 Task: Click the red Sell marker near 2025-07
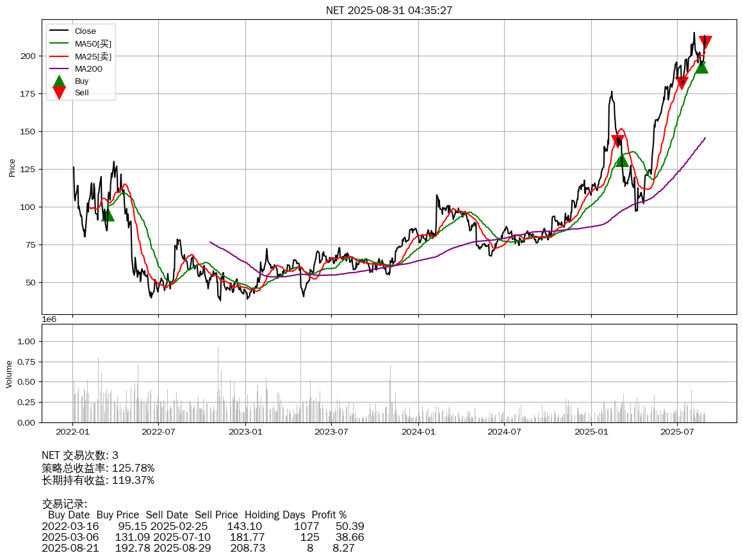pos(682,83)
